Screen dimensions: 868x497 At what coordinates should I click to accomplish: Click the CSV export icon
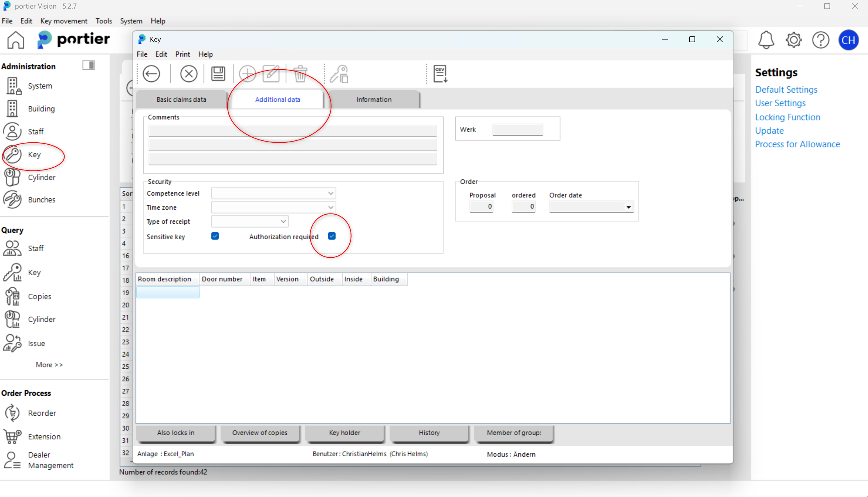click(x=440, y=74)
